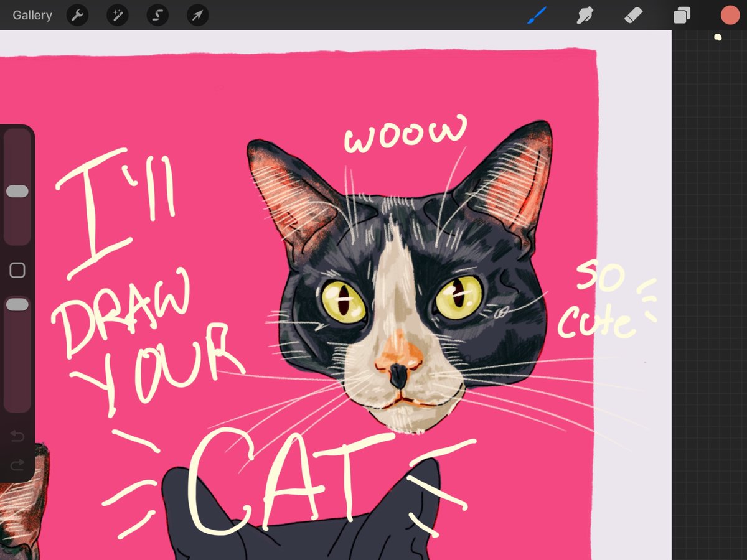Tap the brush opacity slider handle
747x560 pixels.
[x=17, y=304]
